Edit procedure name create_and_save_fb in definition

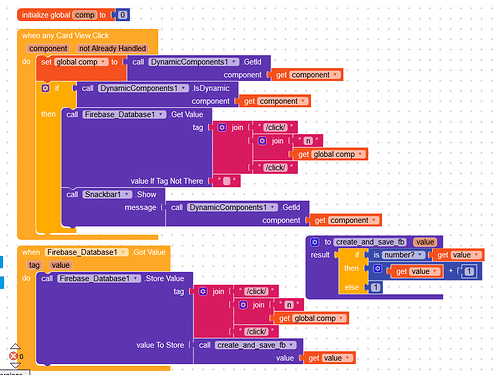tap(370, 242)
